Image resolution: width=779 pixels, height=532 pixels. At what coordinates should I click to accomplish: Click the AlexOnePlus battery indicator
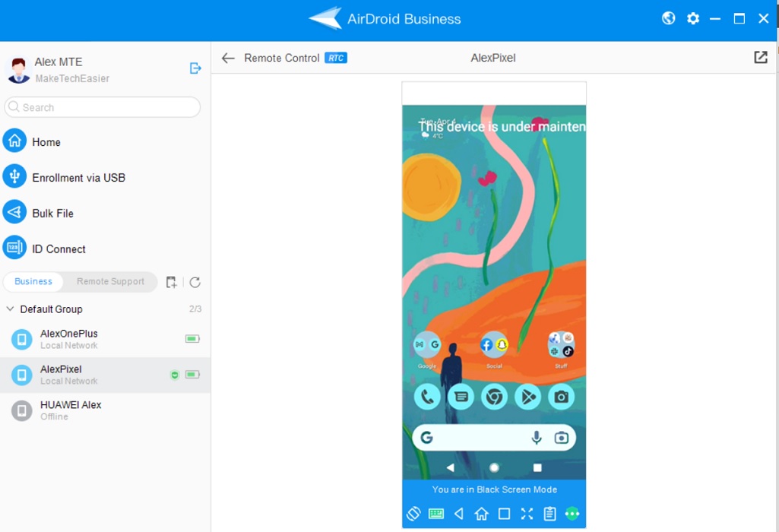coord(192,339)
